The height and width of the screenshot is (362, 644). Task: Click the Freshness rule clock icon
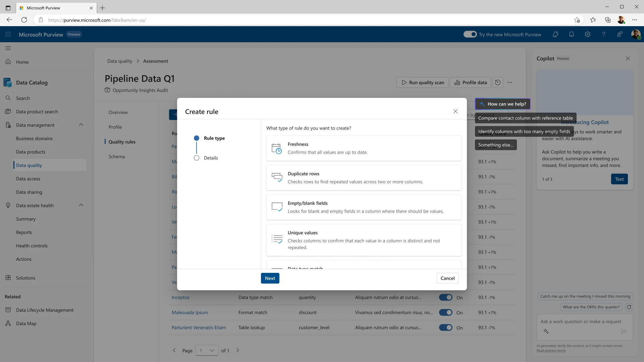point(277,148)
